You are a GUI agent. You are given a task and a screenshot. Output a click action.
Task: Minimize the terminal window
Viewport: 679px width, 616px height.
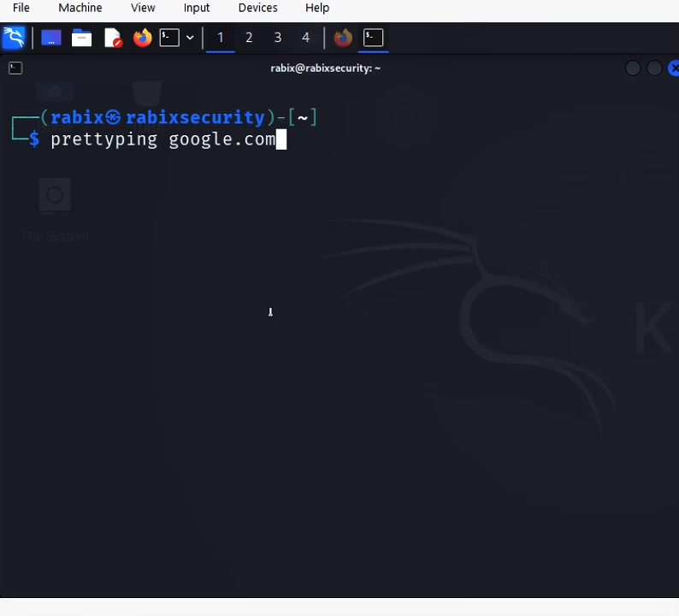point(633,68)
